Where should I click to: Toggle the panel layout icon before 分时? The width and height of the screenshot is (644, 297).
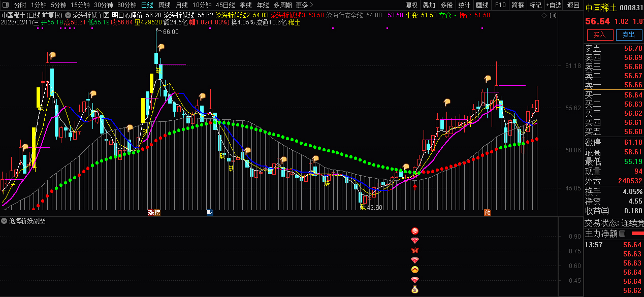point(5,5)
